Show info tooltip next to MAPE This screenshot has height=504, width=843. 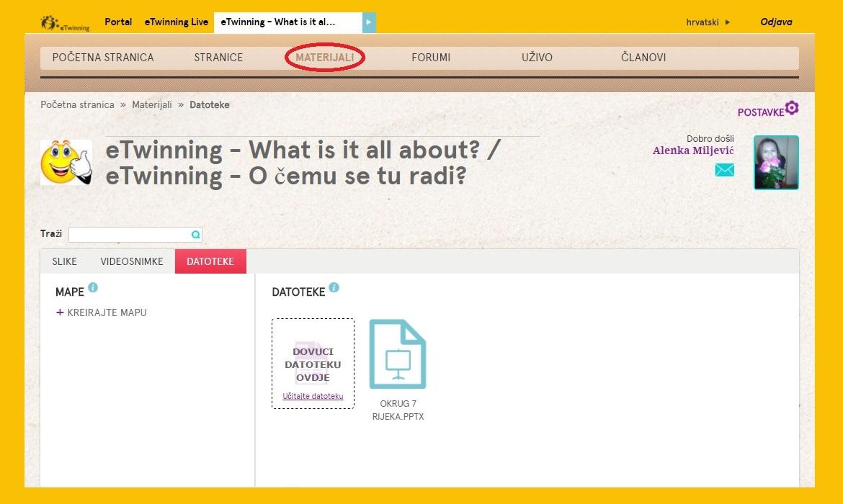pyautogui.click(x=93, y=287)
